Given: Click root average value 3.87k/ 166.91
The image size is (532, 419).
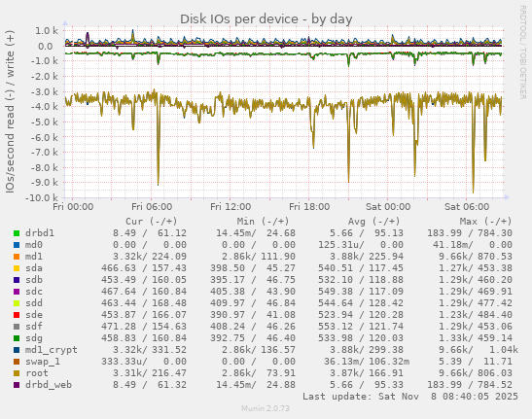Looking at the screenshot, I should pyautogui.click(x=367, y=373).
